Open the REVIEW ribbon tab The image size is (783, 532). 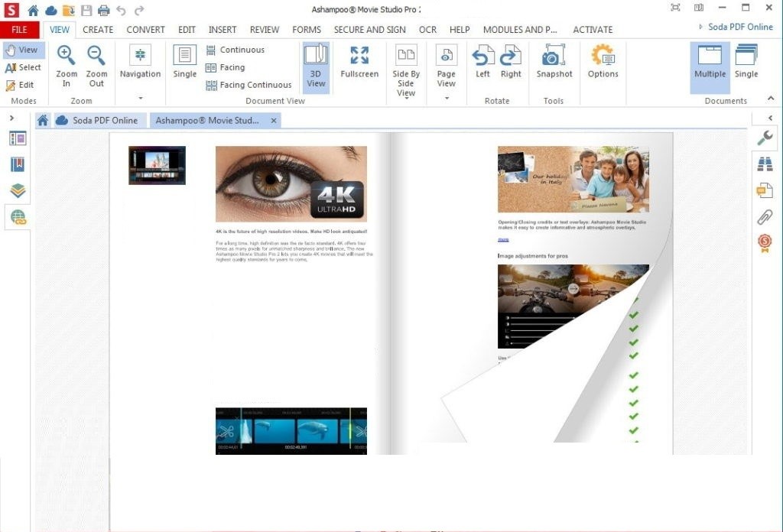265,30
